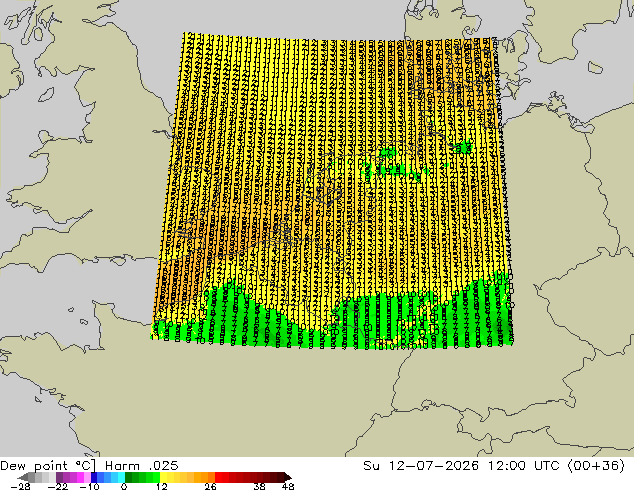Select the -28 label on the legend
The image size is (634, 490).
click(x=20, y=486)
